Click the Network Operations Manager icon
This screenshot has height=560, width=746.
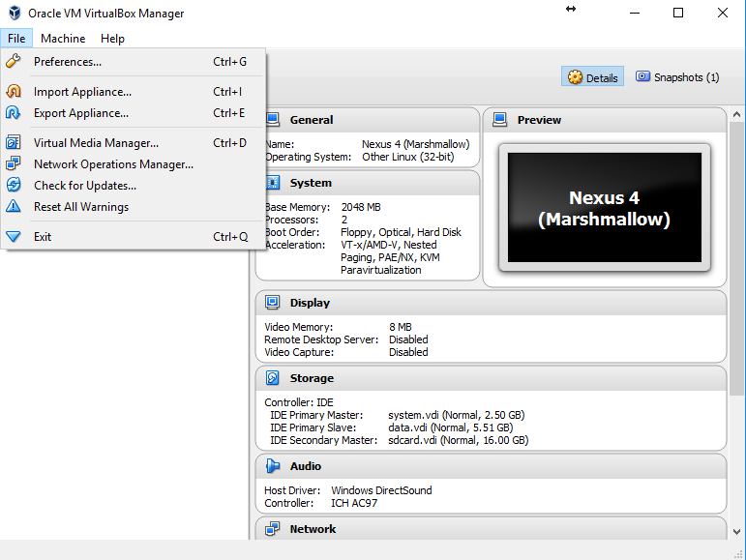[x=14, y=164]
